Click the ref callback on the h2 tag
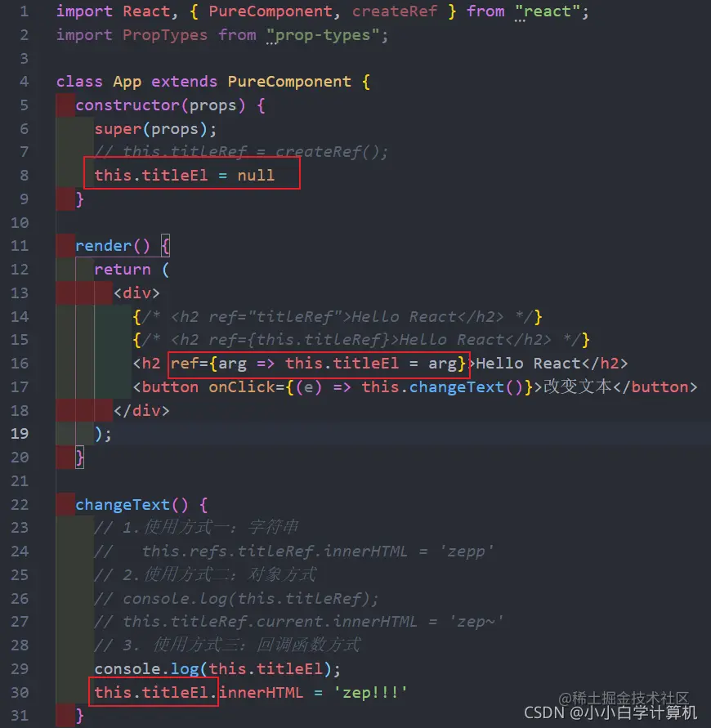This screenshot has width=711, height=728. (x=318, y=363)
